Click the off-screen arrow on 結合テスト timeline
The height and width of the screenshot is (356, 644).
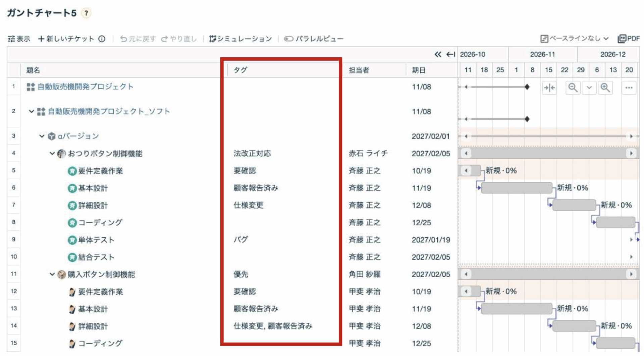tap(631, 257)
